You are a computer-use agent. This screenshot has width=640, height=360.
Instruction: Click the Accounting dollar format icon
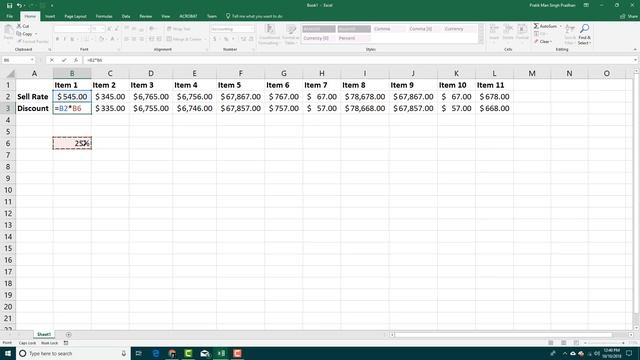[x=215, y=39]
